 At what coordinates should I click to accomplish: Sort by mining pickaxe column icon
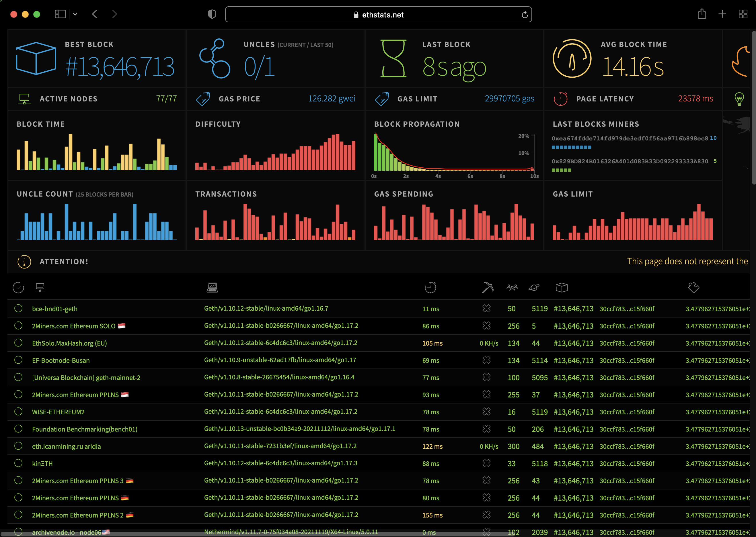coord(487,287)
